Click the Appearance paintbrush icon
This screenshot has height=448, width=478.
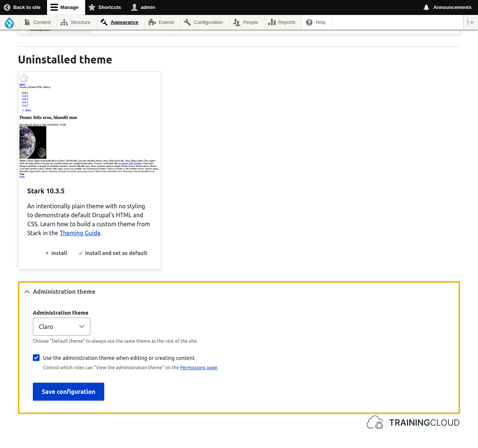point(104,22)
